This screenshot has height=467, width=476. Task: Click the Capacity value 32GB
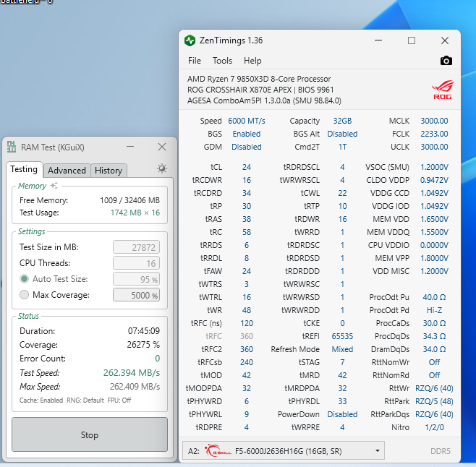(x=342, y=121)
